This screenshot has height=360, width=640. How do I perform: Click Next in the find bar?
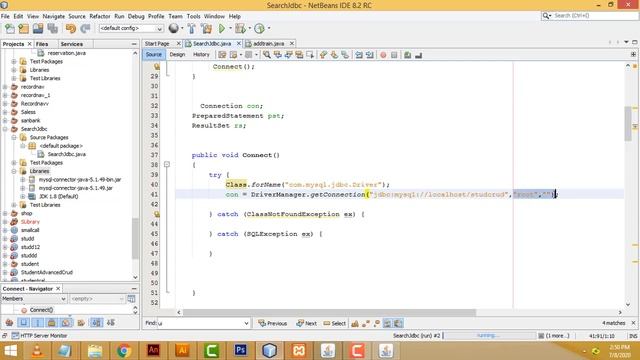pos(307,323)
